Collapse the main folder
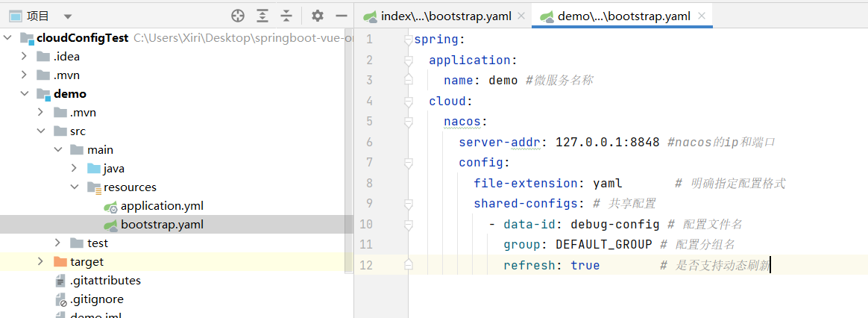 coord(57,149)
